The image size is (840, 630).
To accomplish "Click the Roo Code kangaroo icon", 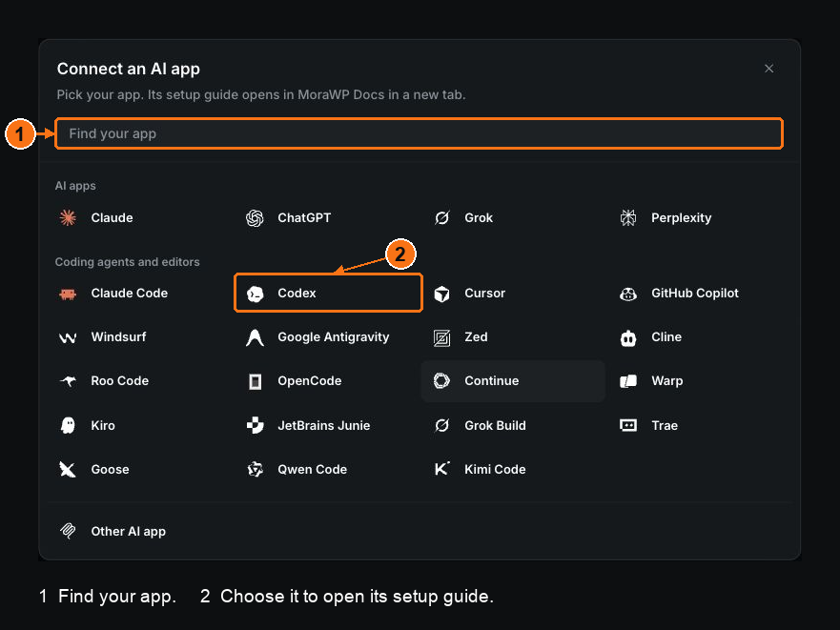I will pos(68,381).
